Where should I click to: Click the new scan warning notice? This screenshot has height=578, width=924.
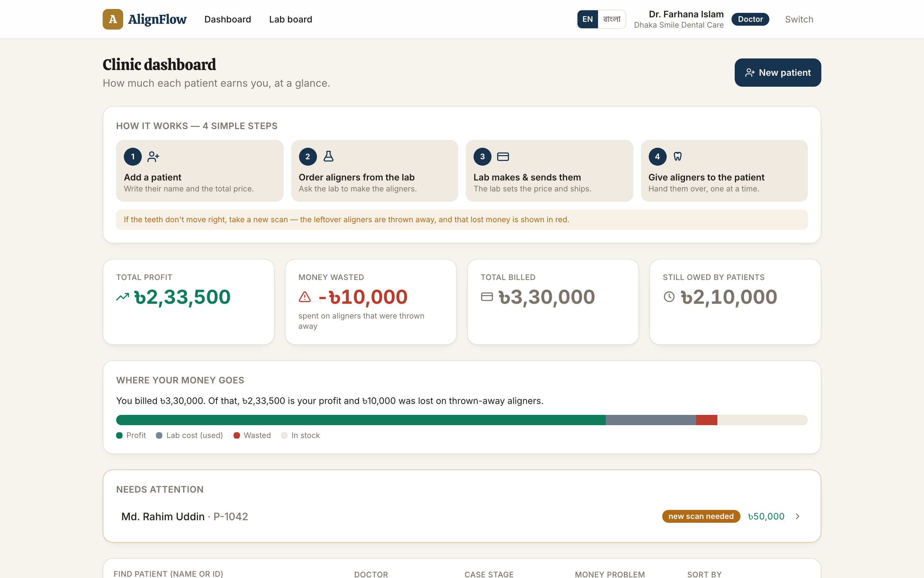(462, 220)
